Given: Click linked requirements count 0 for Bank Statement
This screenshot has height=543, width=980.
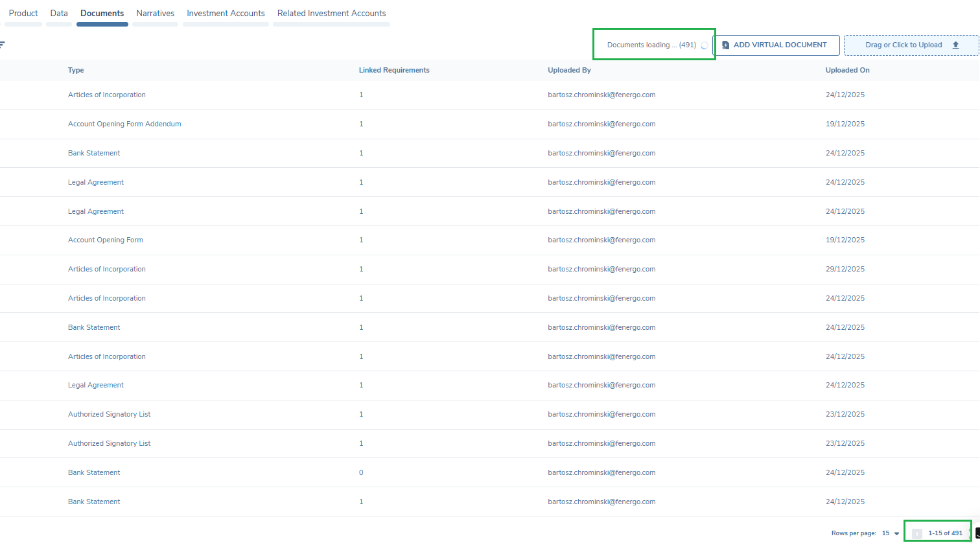Looking at the screenshot, I should pos(361,472).
